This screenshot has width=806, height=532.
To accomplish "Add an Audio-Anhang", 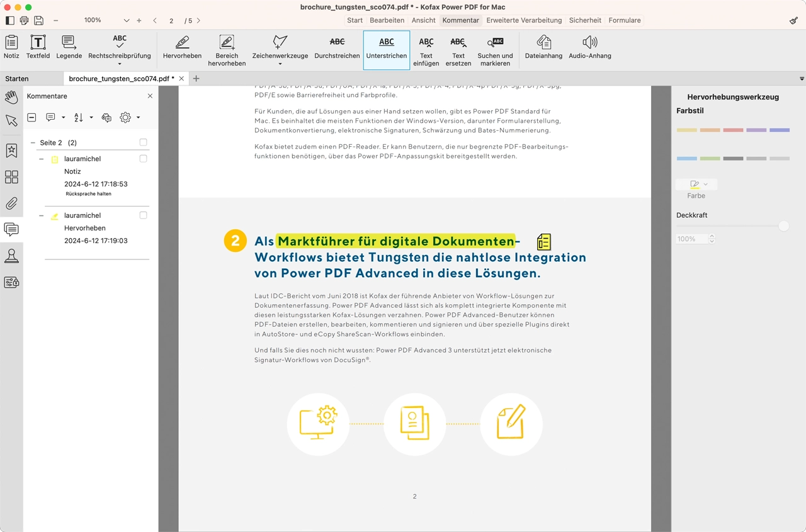I will [x=590, y=47].
